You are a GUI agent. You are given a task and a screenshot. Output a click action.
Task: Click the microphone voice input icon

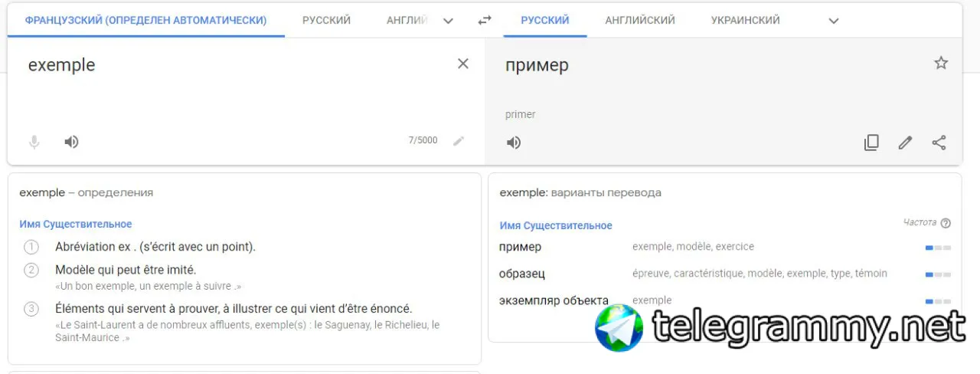[34, 142]
